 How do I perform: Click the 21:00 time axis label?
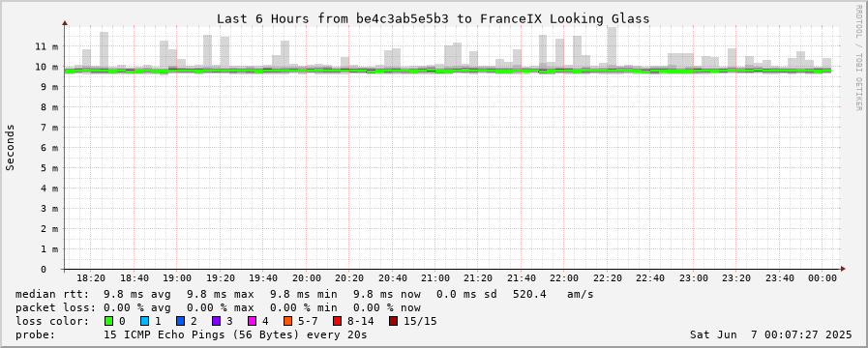435,278
